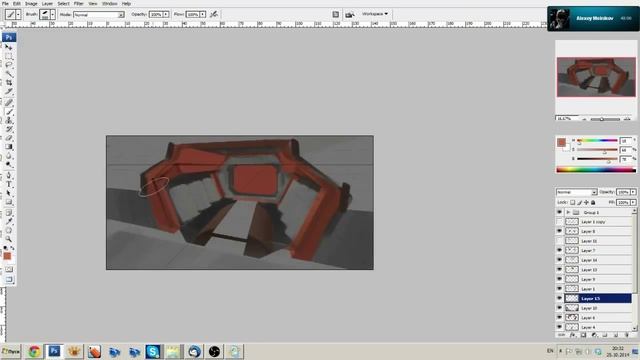Select the Eyedropper tool
This screenshot has height=360, width=640.
click(9, 222)
